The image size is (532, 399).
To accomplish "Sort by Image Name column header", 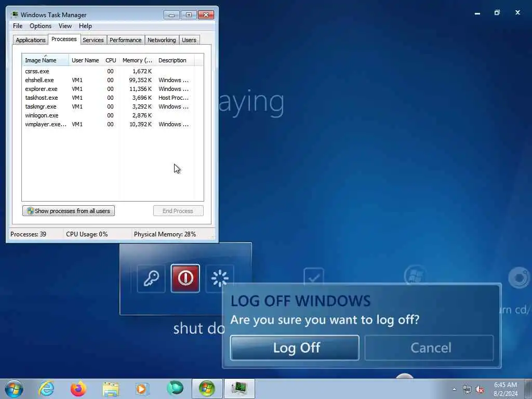I will [x=46, y=60].
